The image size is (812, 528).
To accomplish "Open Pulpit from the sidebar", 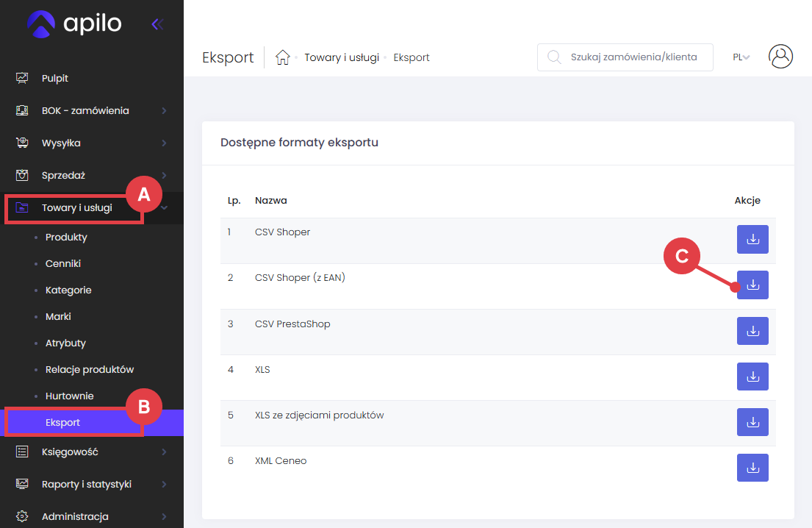I will pos(55,79).
